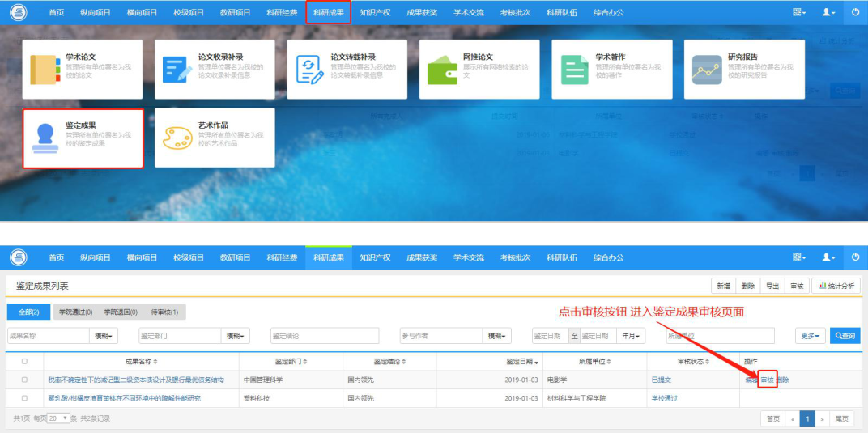Tick the checkbox for the 税率不确定性 row

tap(24, 380)
